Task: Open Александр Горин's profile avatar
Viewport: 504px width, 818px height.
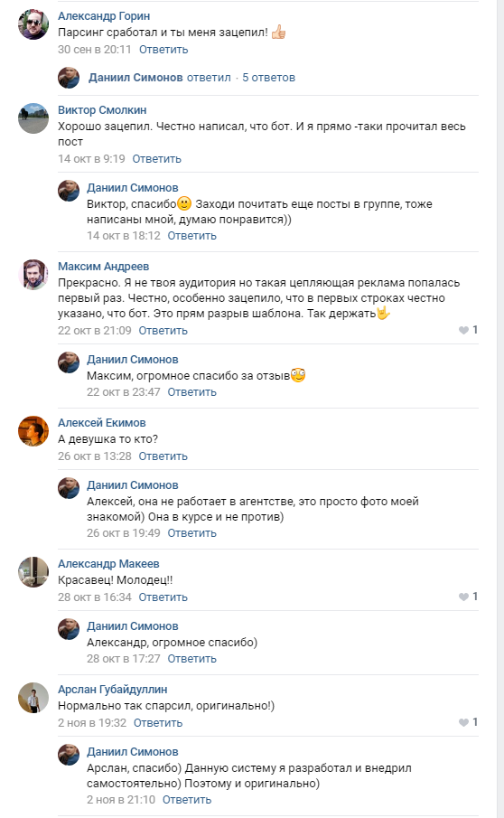Action: (x=33, y=24)
